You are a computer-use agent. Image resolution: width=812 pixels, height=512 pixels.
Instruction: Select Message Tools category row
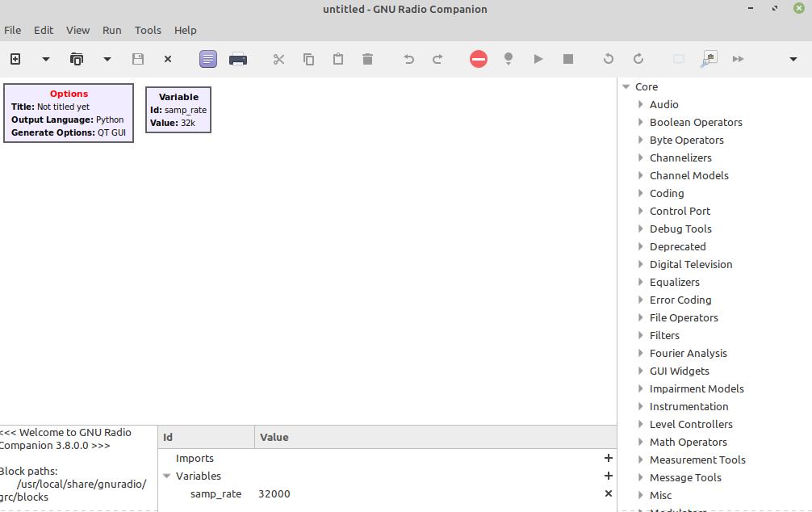click(714, 477)
